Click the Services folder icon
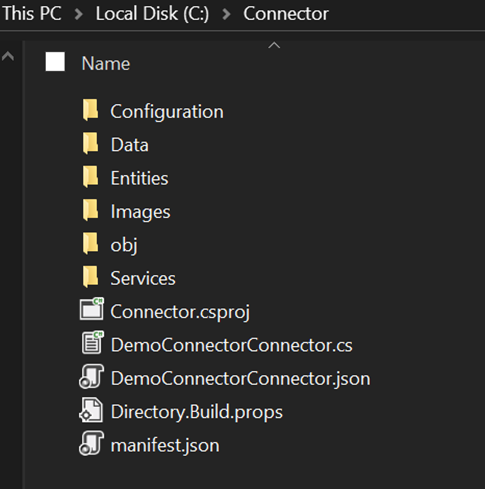This screenshot has height=489, width=485. 90,277
